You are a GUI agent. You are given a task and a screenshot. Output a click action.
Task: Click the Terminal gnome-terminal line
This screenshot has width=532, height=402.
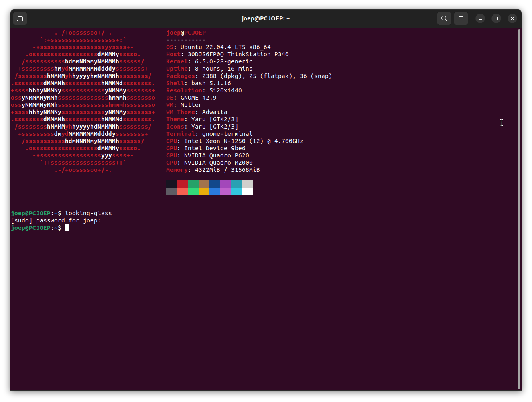[209, 134]
